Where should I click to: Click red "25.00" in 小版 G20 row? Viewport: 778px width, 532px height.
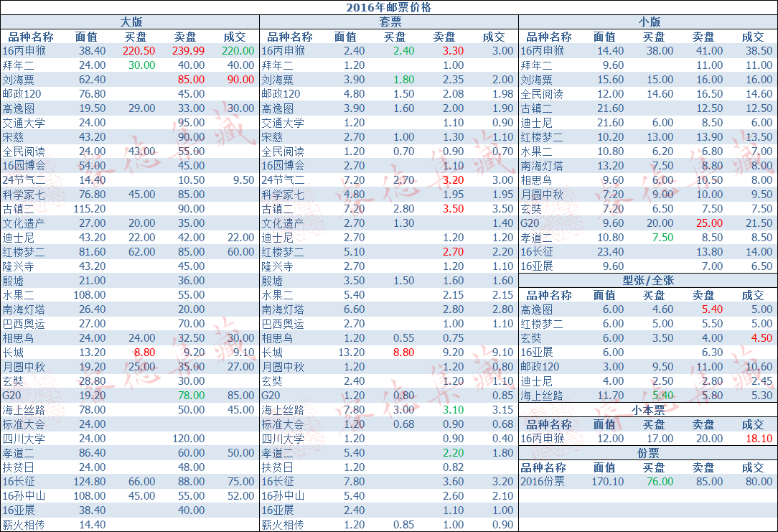(710, 223)
